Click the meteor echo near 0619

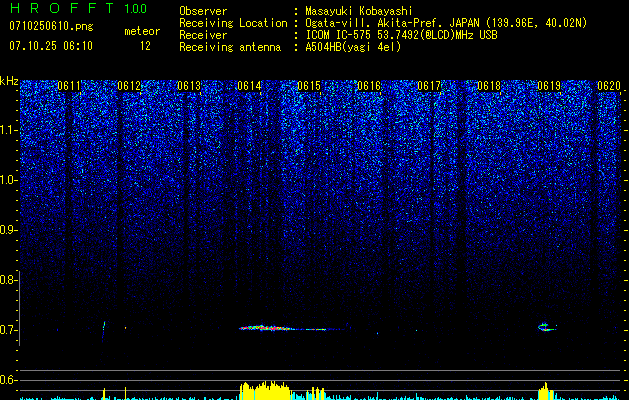[547, 327]
